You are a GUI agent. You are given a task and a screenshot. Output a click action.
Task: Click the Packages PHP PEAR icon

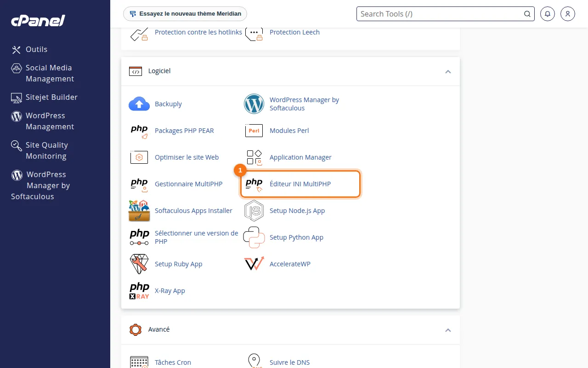pyautogui.click(x=139, y=131)
